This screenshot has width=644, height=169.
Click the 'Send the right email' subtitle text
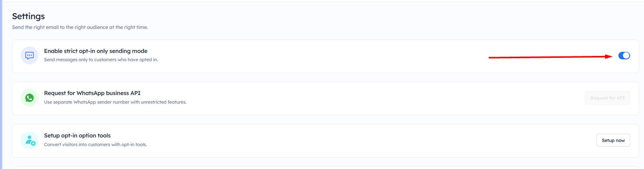click(80, 27)
